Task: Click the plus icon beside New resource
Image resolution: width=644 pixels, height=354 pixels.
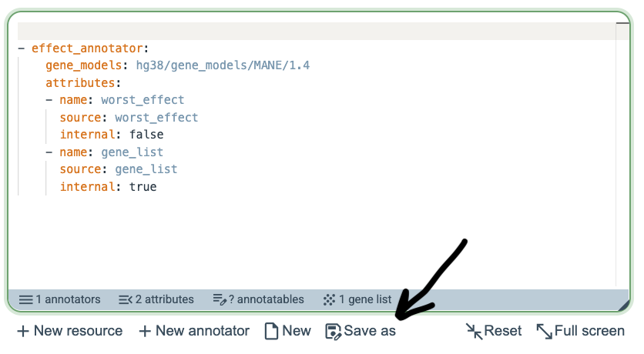Action: [23, 331]
